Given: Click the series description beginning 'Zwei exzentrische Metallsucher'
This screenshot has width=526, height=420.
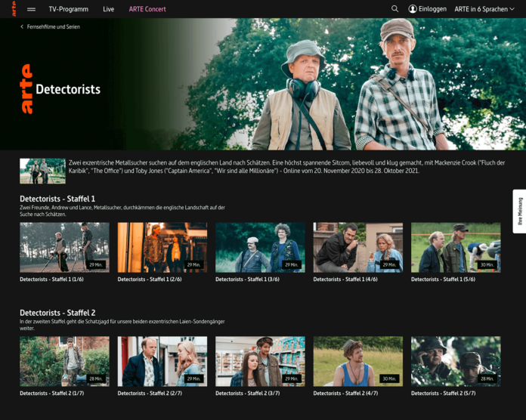Looking at the screenshot, I should [x=287, y=167].
